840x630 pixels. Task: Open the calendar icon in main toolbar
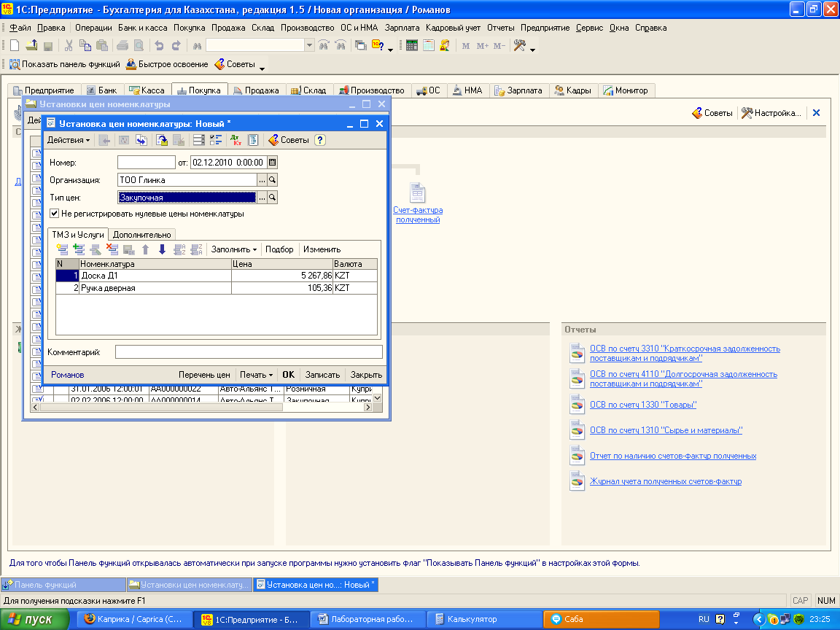428,45
